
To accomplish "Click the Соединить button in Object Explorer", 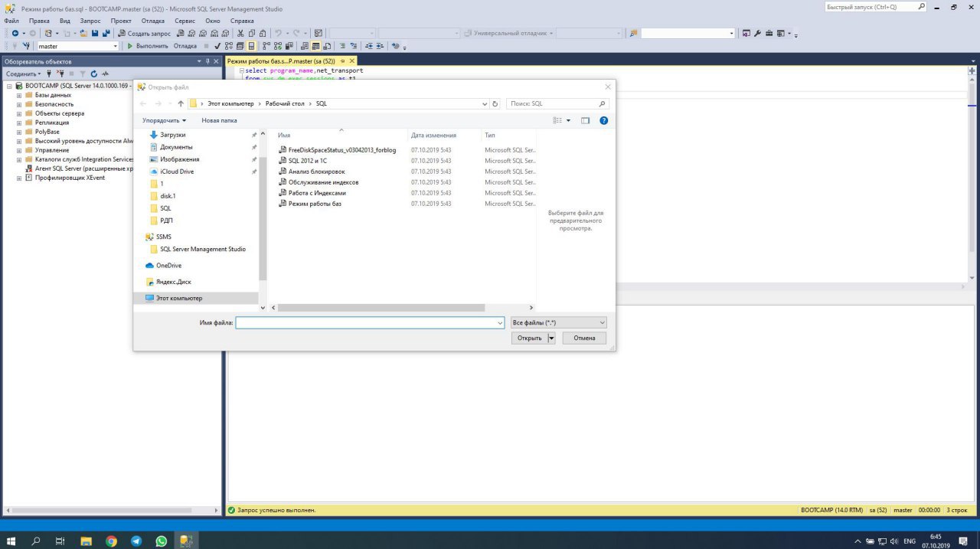I will 23,74.
